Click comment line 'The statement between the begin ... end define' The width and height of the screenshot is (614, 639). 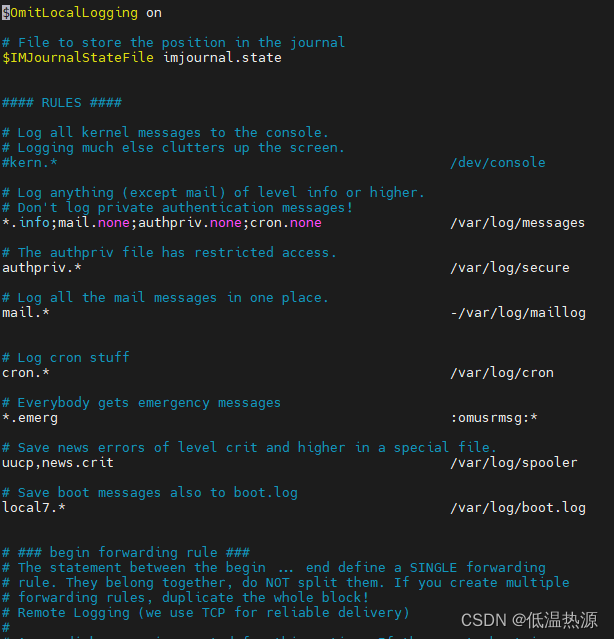[201, 568]
